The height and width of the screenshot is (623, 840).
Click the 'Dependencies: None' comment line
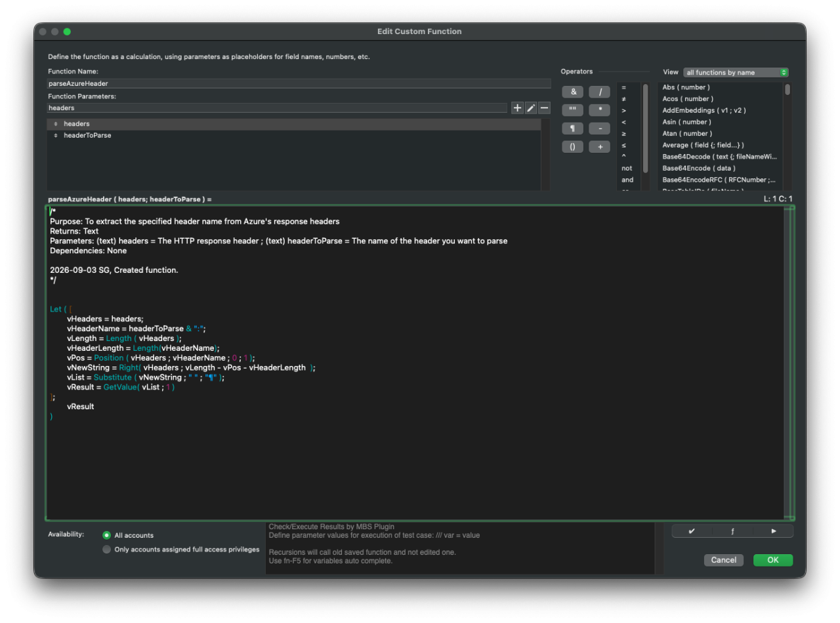pos(89,251)
